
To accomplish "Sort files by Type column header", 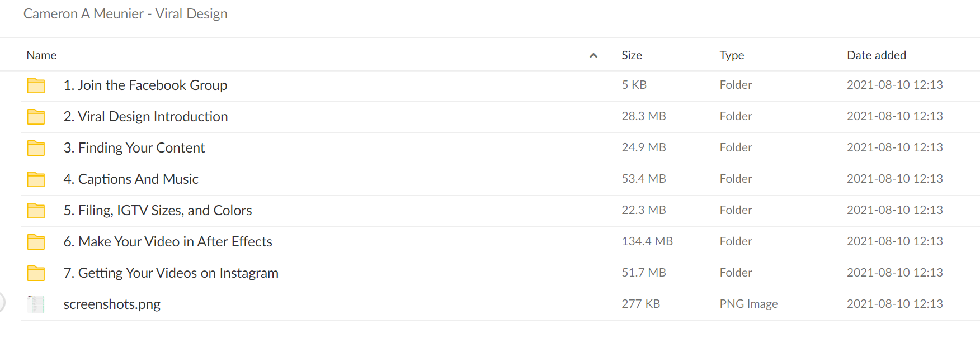I will [x=732, y=55].
